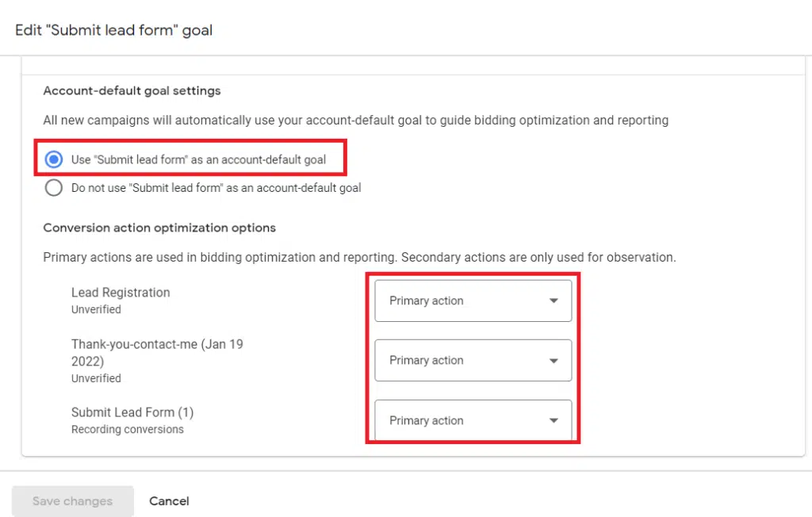Screen dimensions: 812x517
Task: Click the All new campaigns description text
Action: (355, 121)
